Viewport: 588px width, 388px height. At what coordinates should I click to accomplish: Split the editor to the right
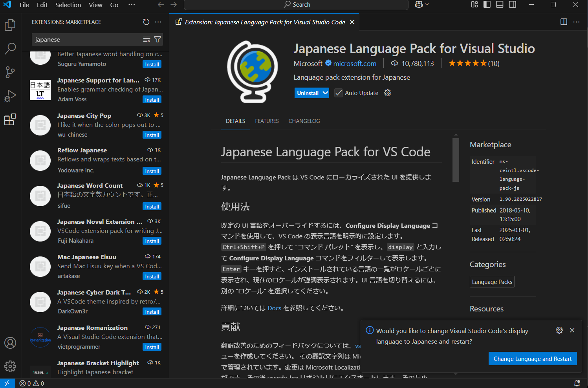[564, 22]
